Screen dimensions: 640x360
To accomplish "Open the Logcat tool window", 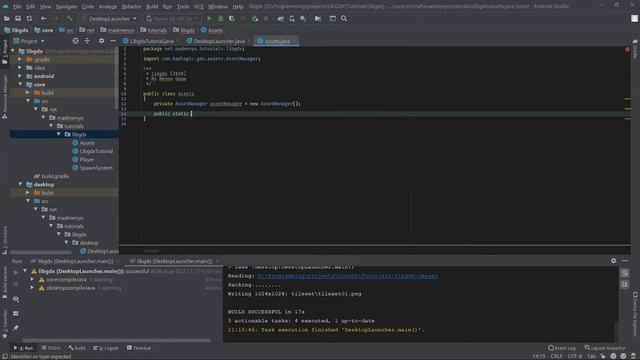I will click(x=106, y=348).
